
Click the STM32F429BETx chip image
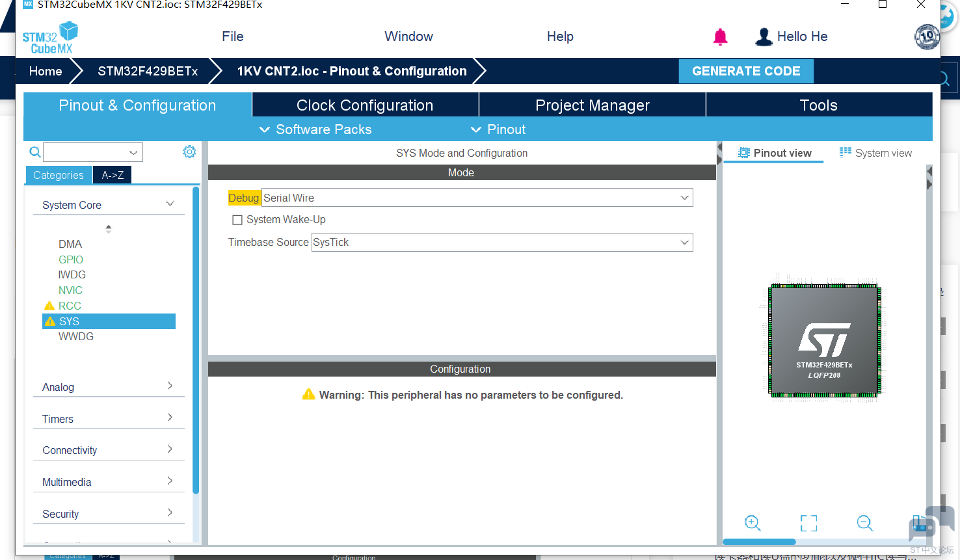click(824, 340)
